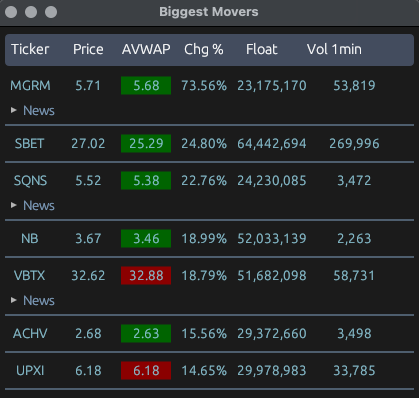419x398 pixels.
Task: Sort by the Chg % column header
Action: click(x=204, y=49)
